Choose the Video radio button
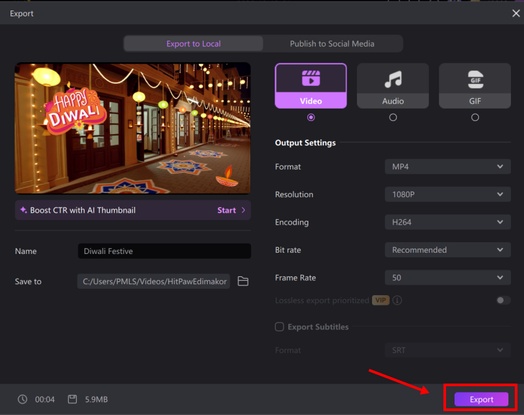 coord(311,117)
